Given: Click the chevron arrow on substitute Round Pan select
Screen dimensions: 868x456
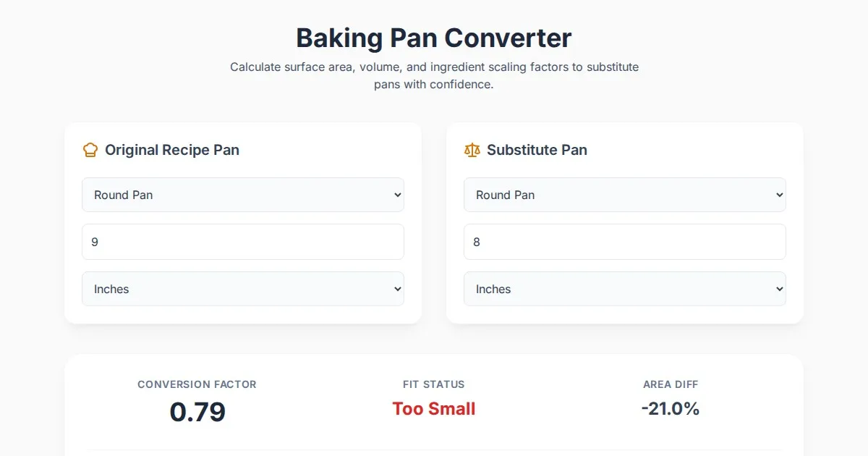Looking at the screenshot, I should click(x=778, y=195).
